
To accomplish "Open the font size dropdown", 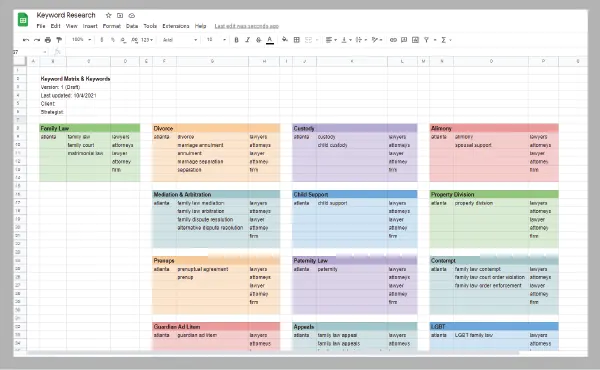I will [x=216, y=40].
